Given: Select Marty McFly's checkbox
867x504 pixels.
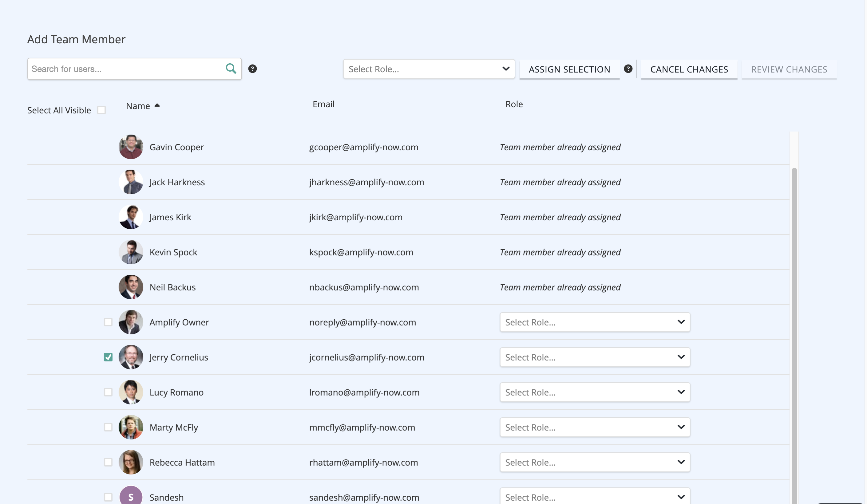Looking at the screenshot, I should (108, 427).
